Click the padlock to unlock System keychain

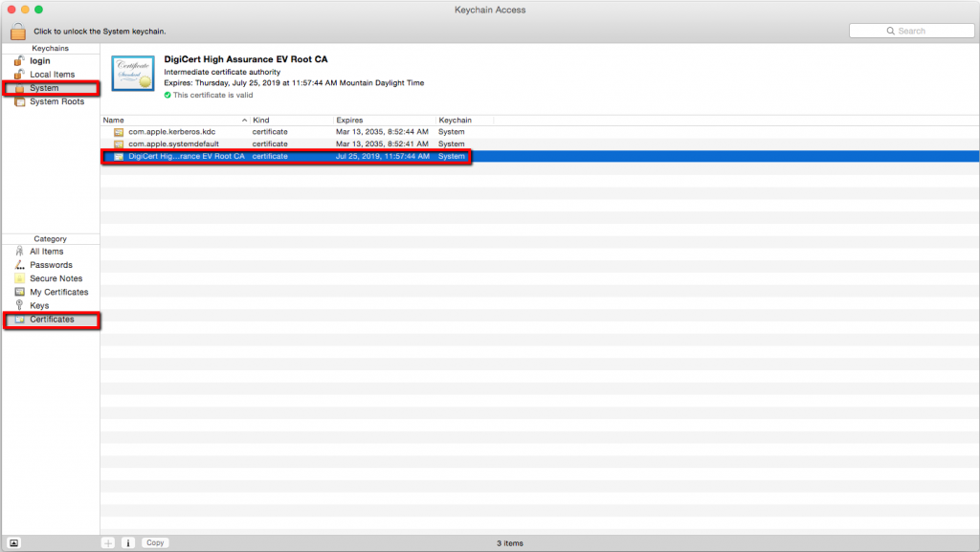coord(17,30)
